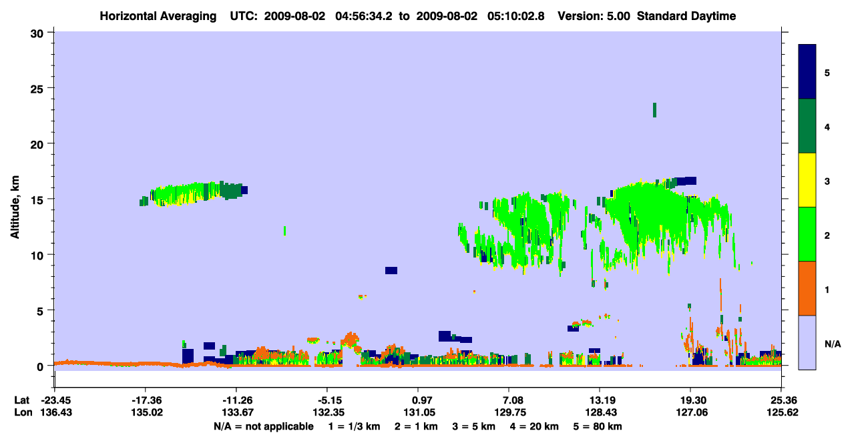Click the longitude value 129.75
The width and height of the screenshot is (868, 445).
tap(509, 413)
